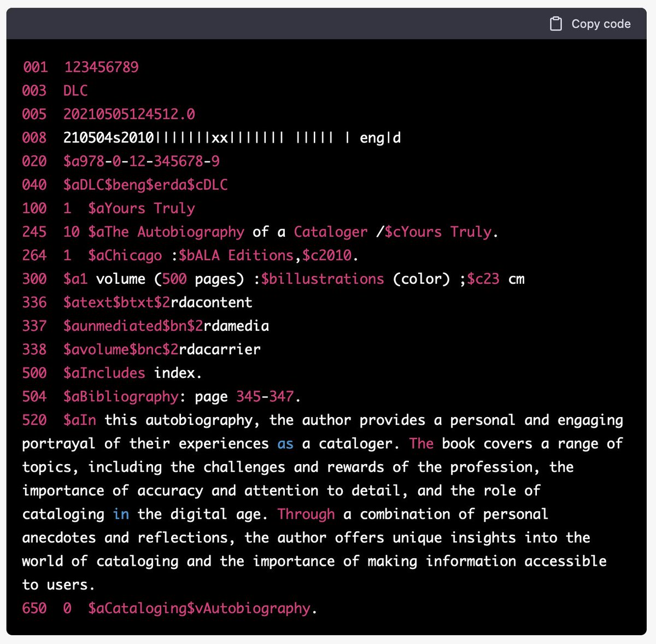Select the rdacontent text in 336
The height and width of the screenshot is (644, 656).
point(212,302)
